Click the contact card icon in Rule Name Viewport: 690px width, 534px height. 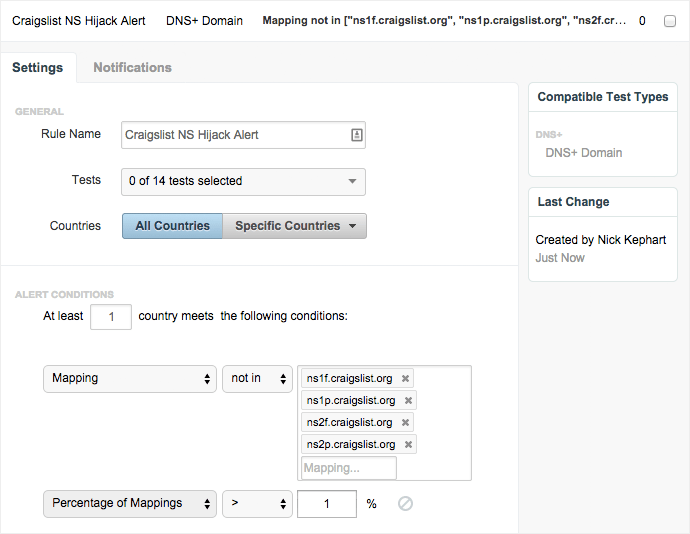[356, 135]
